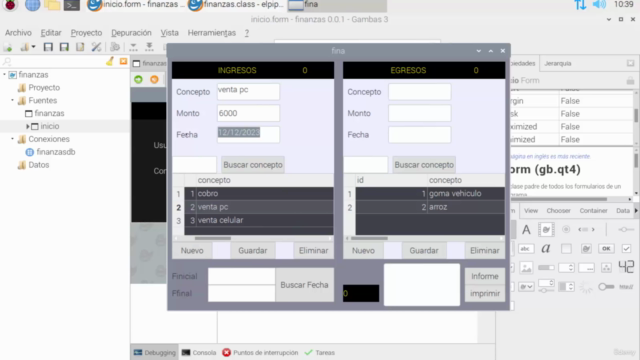The width and height of the screenshot is (640, 360).
Task: Select the RadioButton control in toolbox
Action: (566, 230)
